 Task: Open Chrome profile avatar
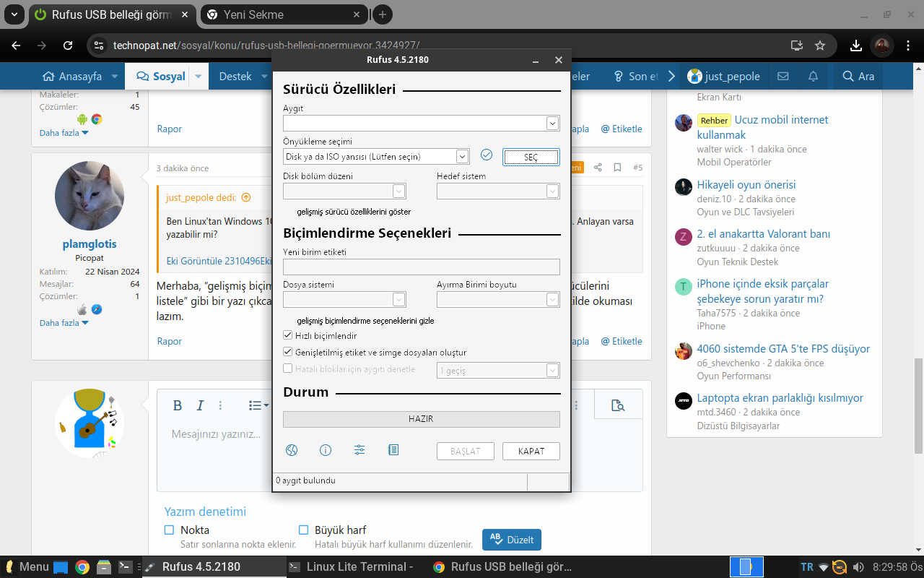[881, 46]
